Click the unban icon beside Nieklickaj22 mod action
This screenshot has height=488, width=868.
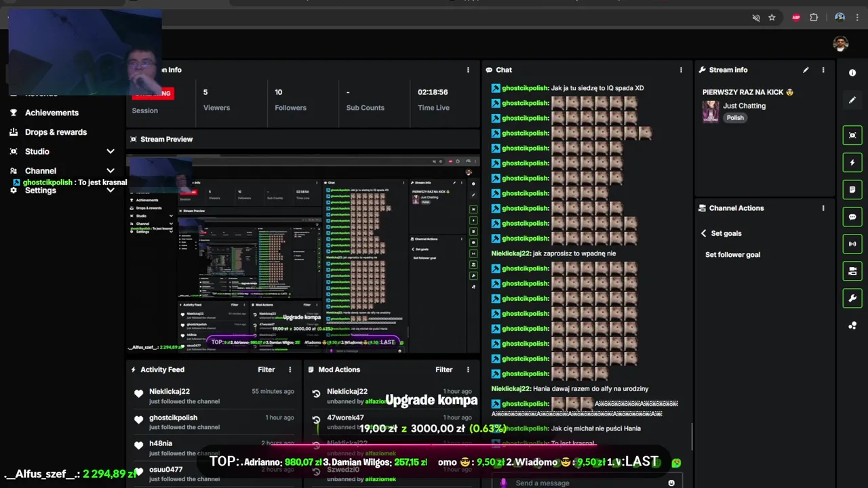316,394
